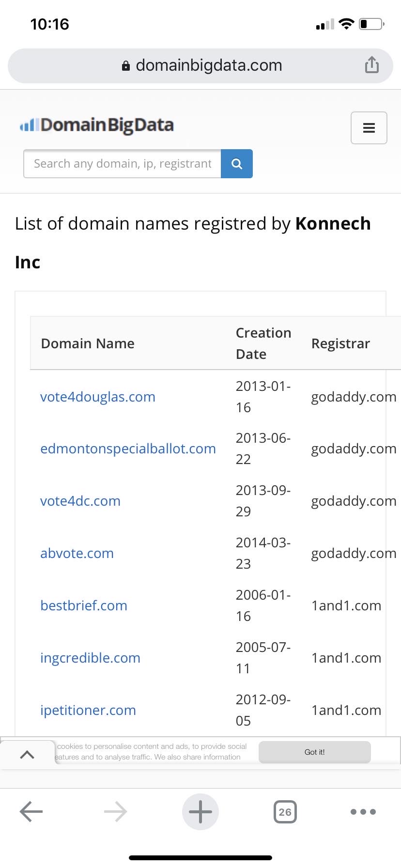
Task: Tap the share icon in address bar
Action: 371,65
